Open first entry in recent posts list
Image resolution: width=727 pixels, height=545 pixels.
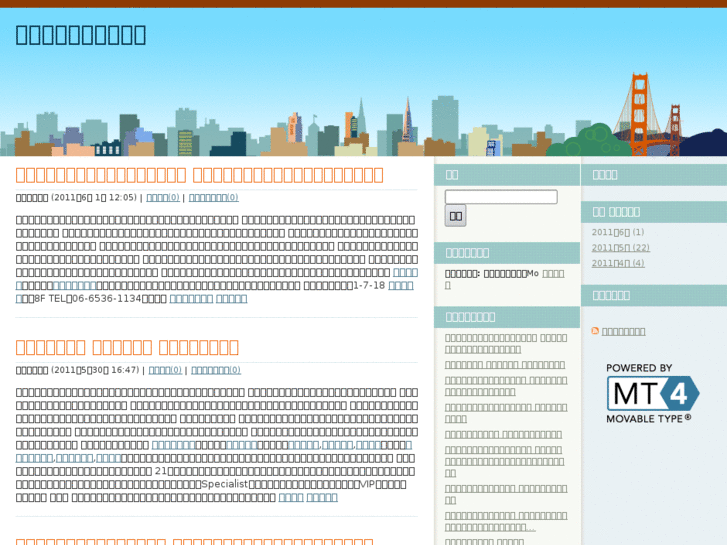pos(505,343)
